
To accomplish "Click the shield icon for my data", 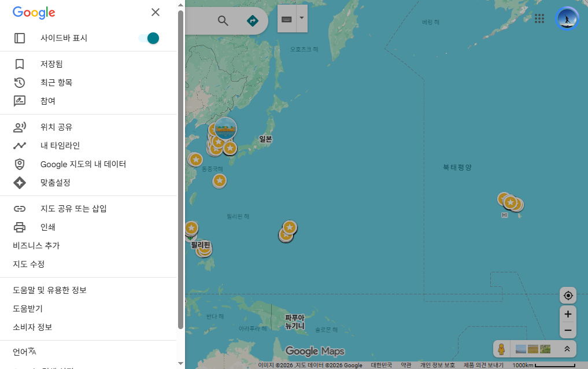I will click(20, 164).
